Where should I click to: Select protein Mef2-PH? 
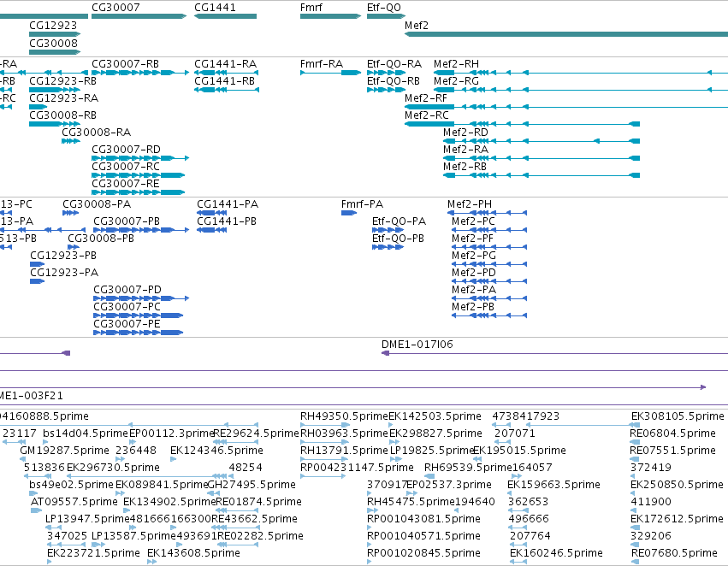pos(470,204)
